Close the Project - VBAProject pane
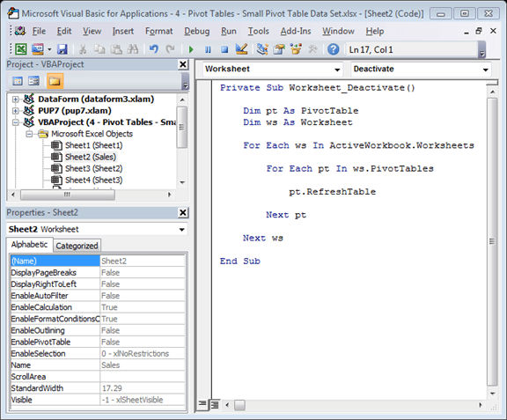The image size is (507, 420). pos(183,64)
